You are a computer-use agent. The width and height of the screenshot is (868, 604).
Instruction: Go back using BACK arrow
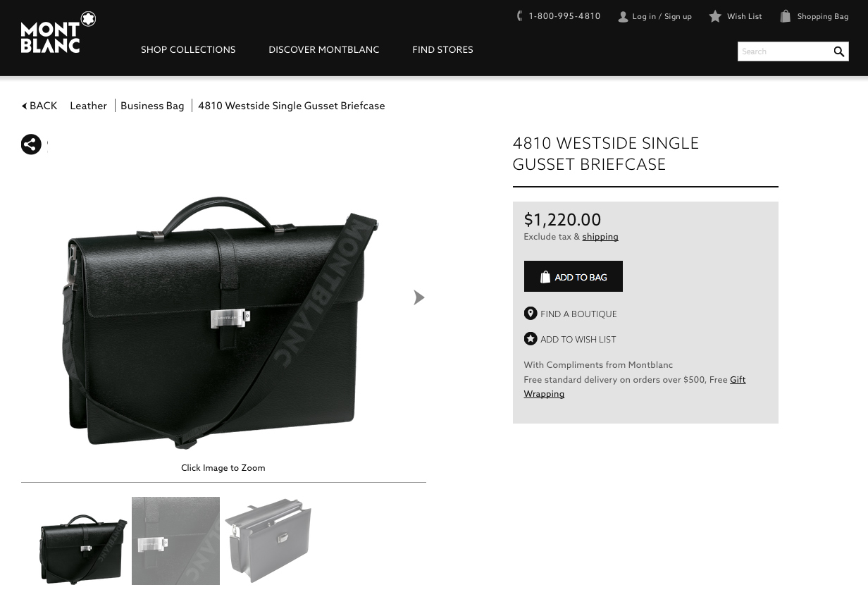click(x=39, y=106)
